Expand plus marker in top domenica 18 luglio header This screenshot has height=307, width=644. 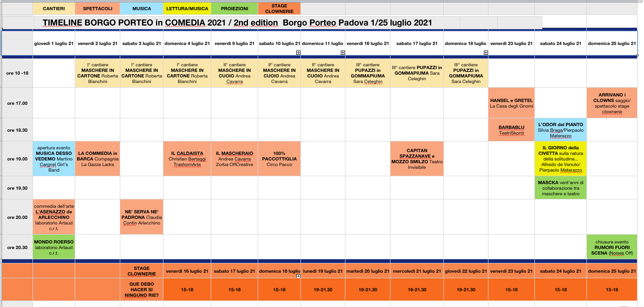(x=487, y=53)
